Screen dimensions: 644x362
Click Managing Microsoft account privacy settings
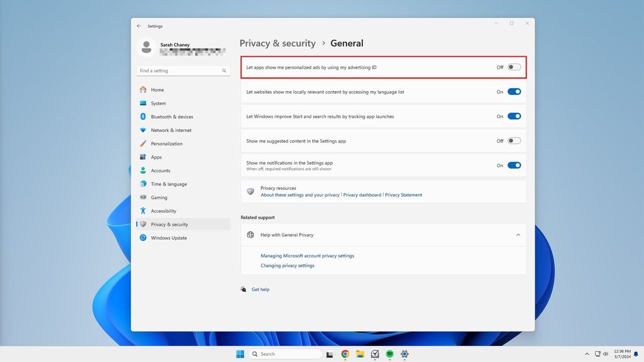click(x=307, y=256)
